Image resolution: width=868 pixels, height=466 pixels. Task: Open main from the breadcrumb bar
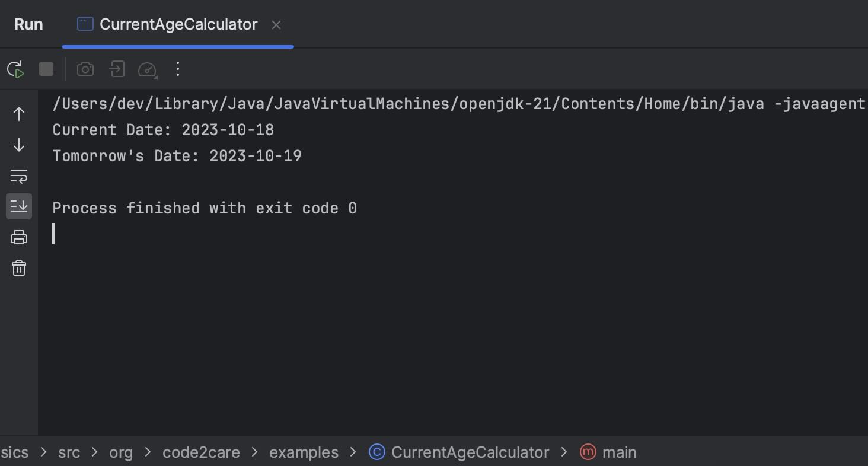click(619, 452)
